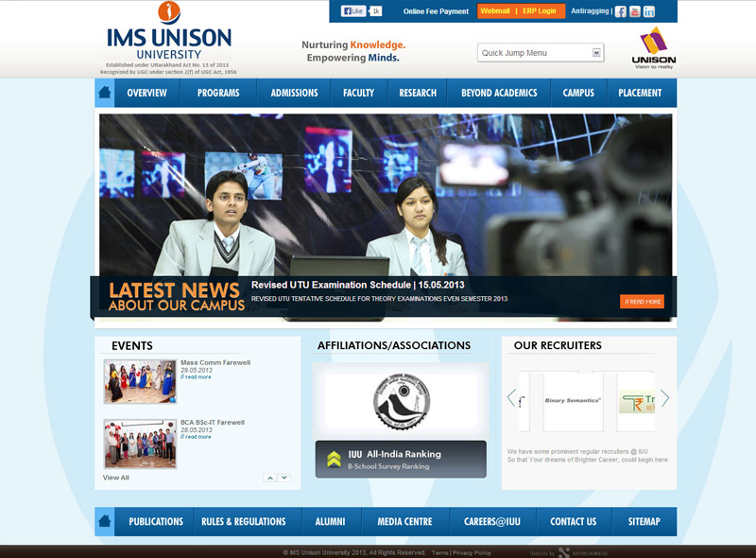Screen dimensions: 756x558
Task: Click the Binary Semantics recruiter logo
Action: (x=573, y=401)
